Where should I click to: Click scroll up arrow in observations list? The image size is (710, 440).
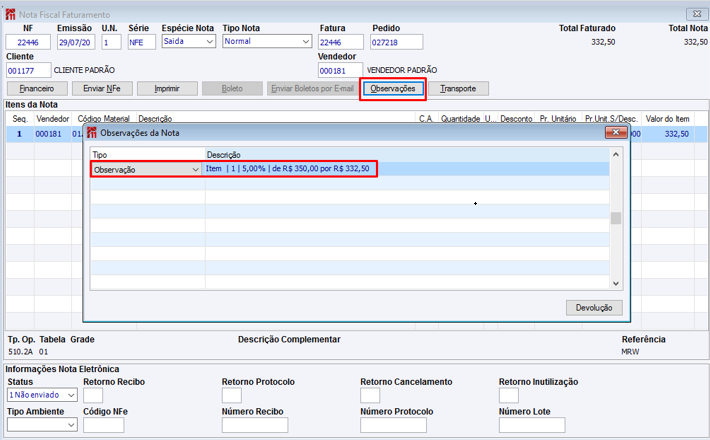pos(616,154)
